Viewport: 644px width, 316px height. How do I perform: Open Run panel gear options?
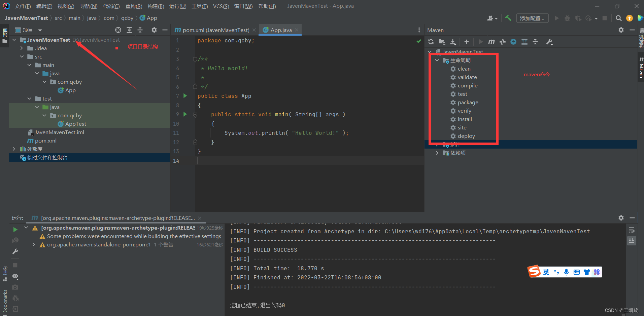click(x=621, y=218)
